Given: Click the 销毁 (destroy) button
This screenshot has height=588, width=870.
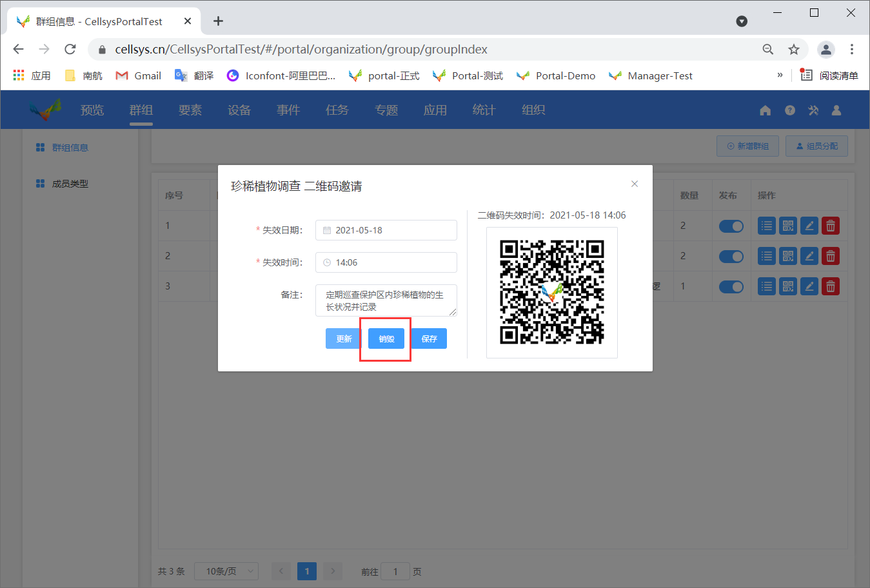Looking at the screenshot, I should click(x=386, y=338).
